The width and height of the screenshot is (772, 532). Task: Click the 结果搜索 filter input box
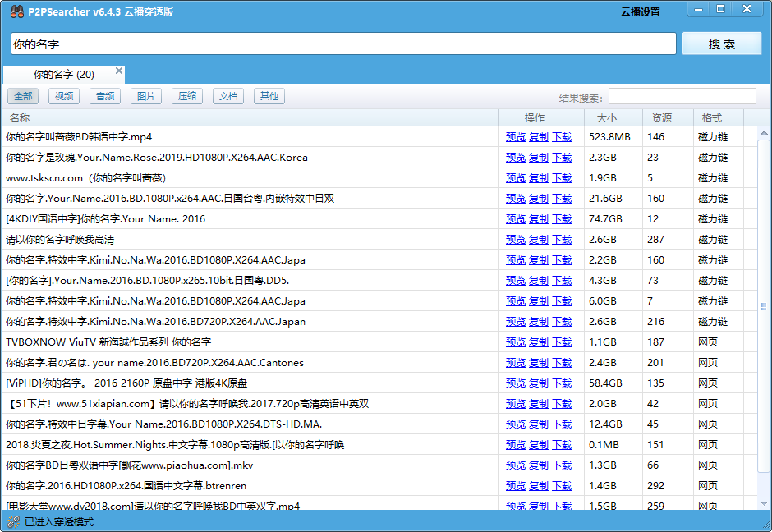click(x=682, y=96)
